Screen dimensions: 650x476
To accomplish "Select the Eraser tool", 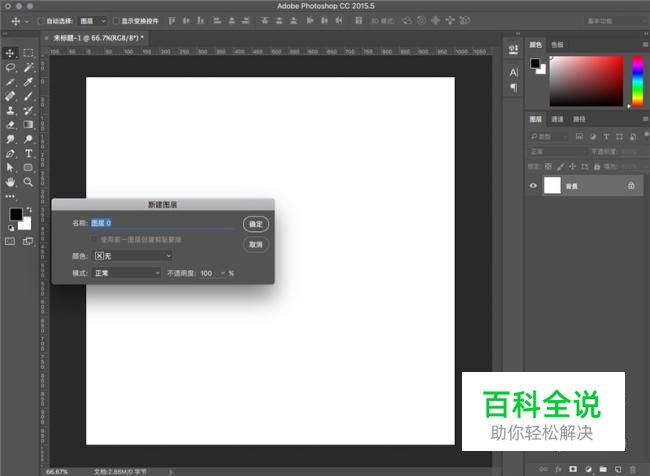I will point(10,125).
